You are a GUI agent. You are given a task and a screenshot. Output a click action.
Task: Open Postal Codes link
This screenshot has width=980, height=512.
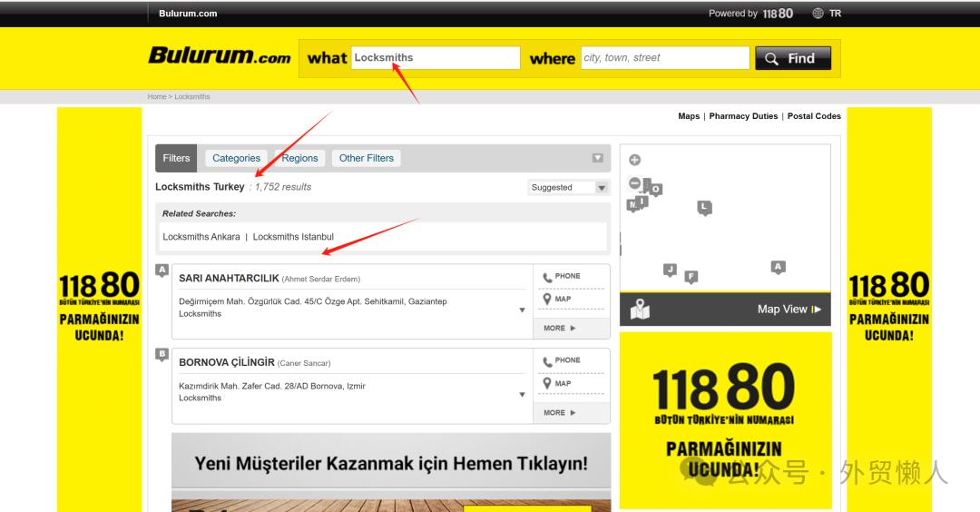(x=814, y=116)
